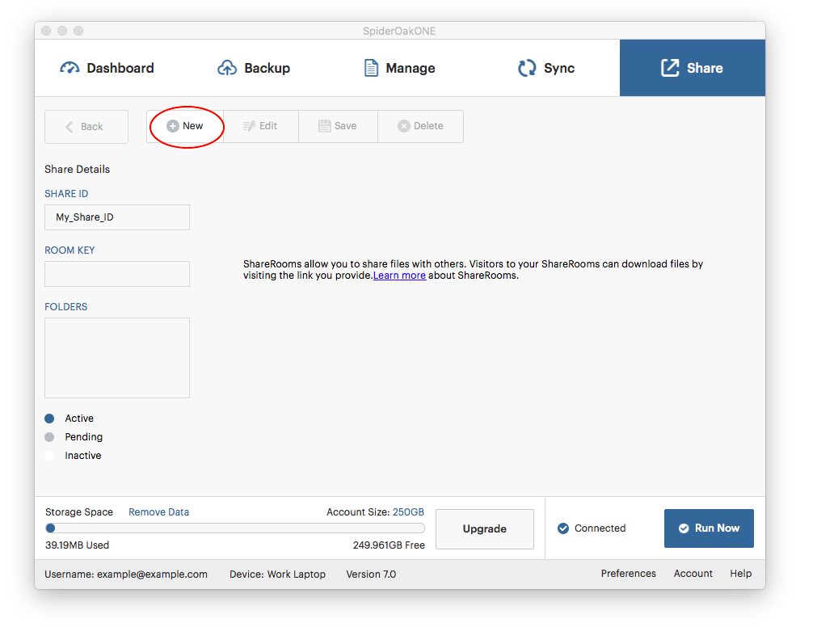Screen dimensions: 817x644
Task: Click the Share external-link icon
Action: (x=670, y=68)
